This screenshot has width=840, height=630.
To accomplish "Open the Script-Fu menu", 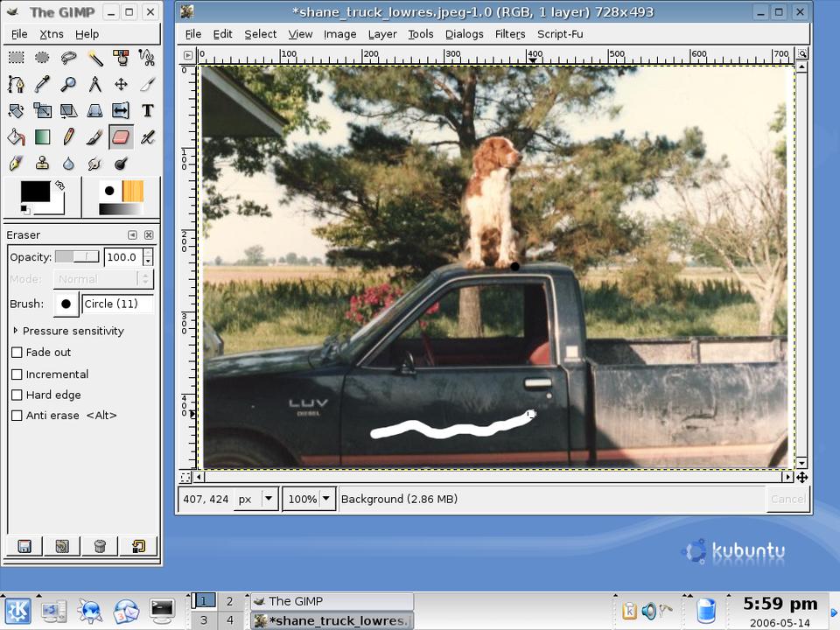I will 560,34.
